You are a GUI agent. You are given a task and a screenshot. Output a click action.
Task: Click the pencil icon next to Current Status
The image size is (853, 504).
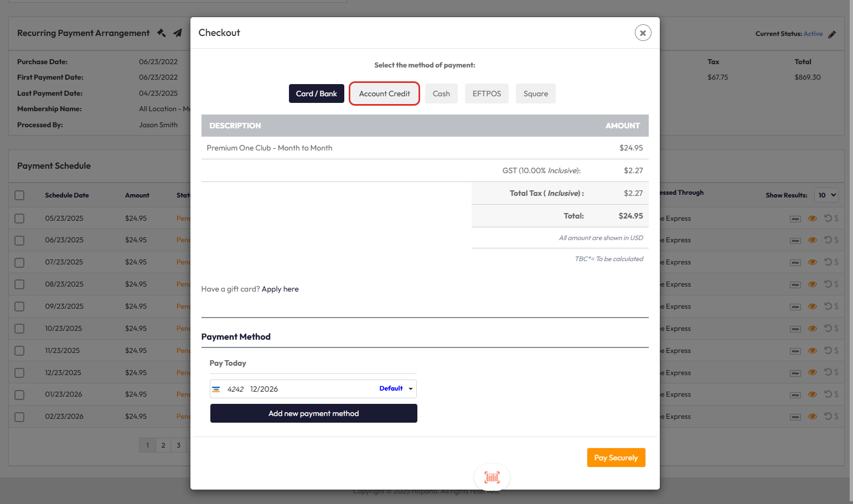click(x=832, y=34)
